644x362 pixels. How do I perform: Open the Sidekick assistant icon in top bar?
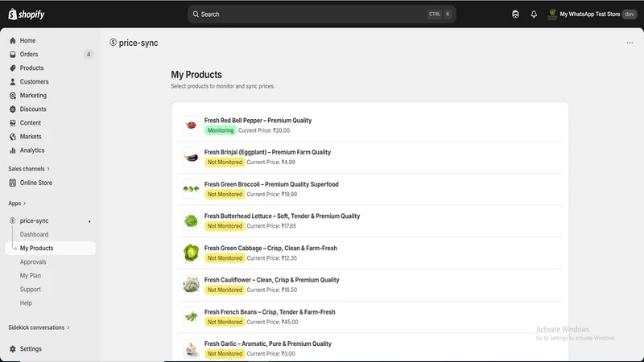coord(515,14)
